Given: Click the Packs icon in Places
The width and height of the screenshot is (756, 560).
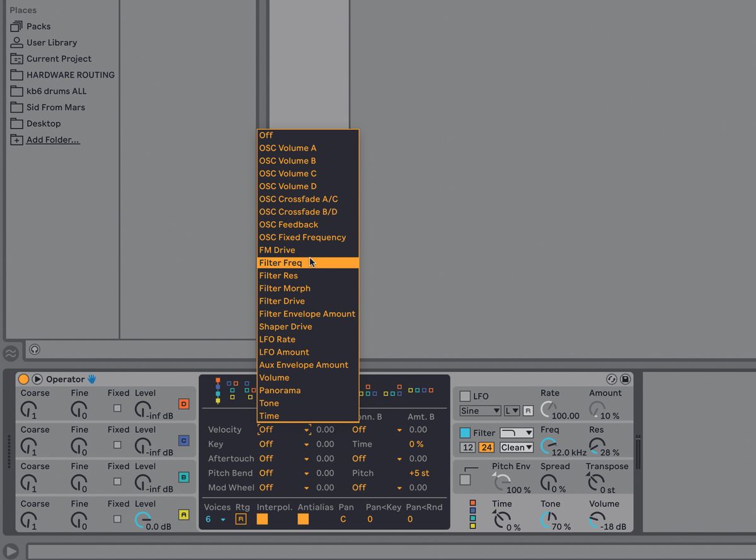Looking at the screenshot, I should 17,26.
